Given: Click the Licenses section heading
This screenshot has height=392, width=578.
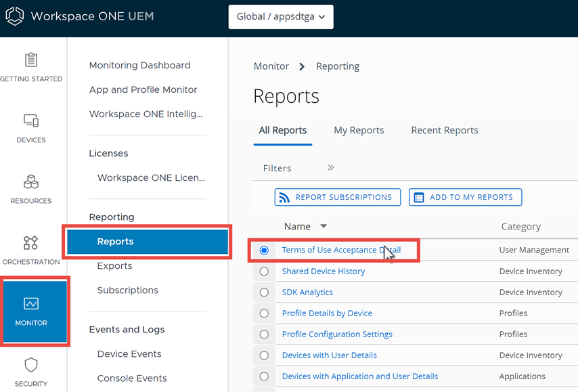Looking at the screenshot, I should 109,154.
